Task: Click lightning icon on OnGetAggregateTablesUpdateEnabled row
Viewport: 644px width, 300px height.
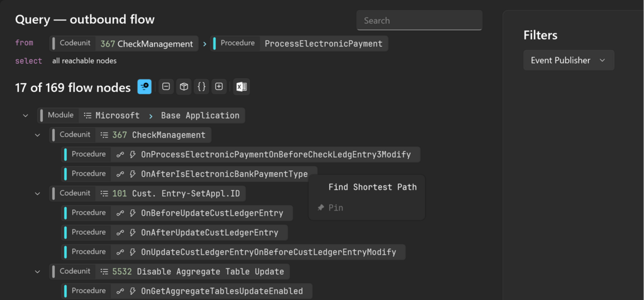Action: point(133,291)
